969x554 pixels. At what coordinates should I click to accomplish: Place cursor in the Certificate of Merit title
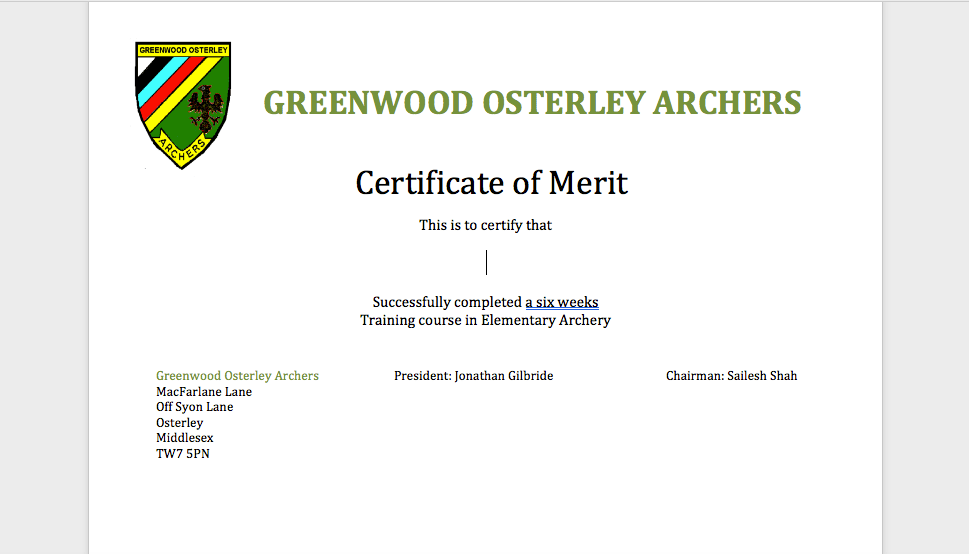point(491,183)
